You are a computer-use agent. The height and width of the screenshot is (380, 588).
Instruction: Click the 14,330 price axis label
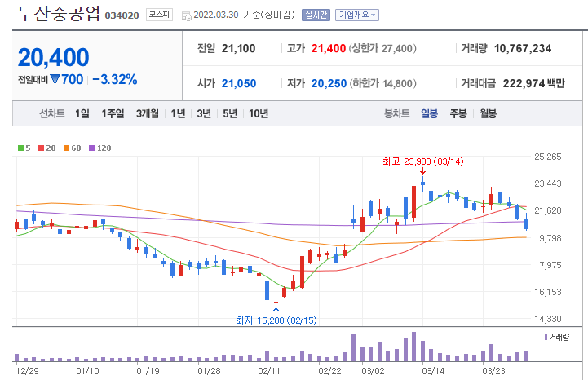(x=548, y=319)
